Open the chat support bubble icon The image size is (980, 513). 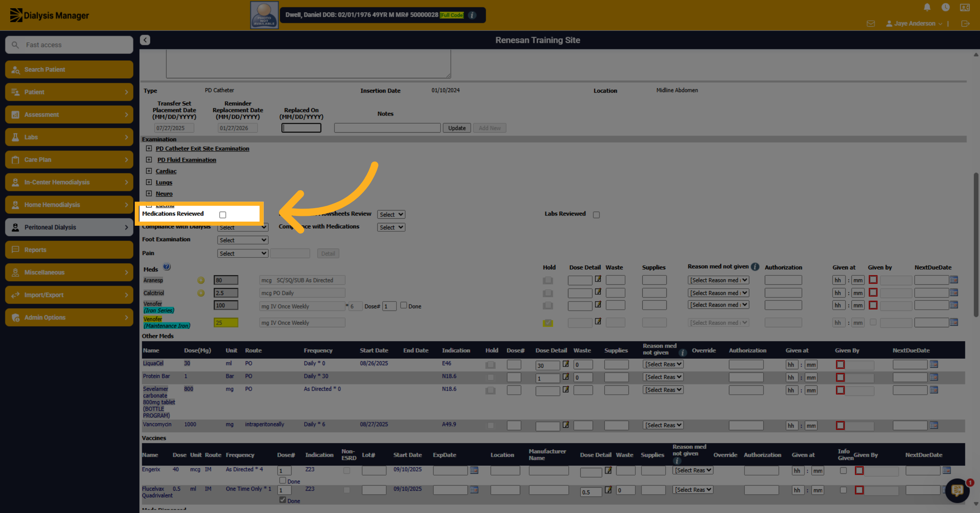[957, 490]
